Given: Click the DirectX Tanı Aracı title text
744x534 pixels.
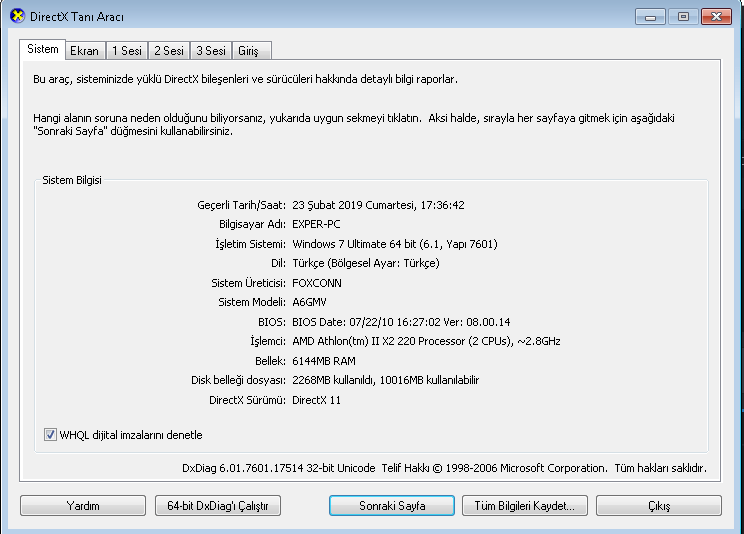Looking at the screenshot, I should pyautogui.click(x=77, y=17).
